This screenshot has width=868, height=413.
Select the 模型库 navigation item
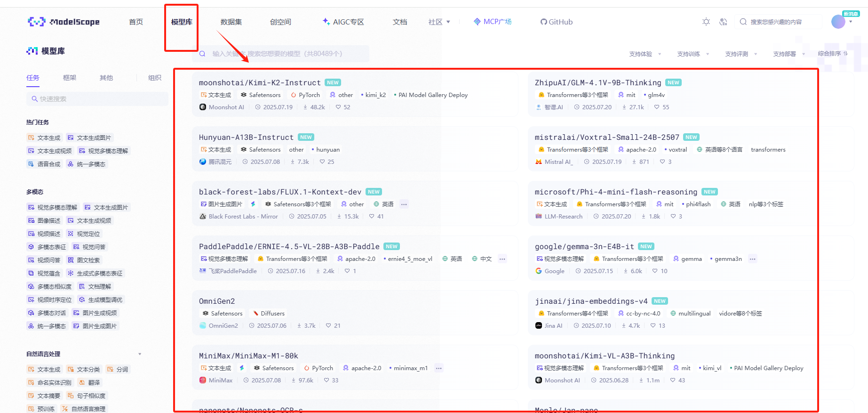[x=182, y=22]
